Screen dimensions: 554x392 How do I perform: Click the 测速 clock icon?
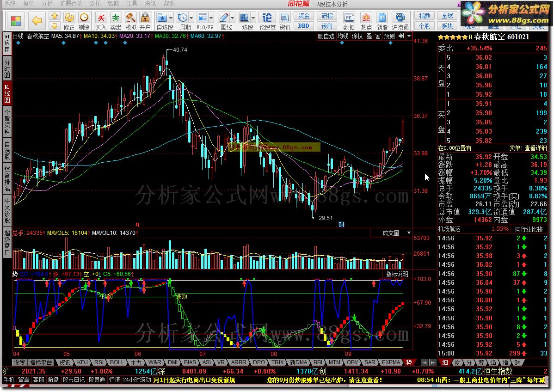[x=84, y=17]
